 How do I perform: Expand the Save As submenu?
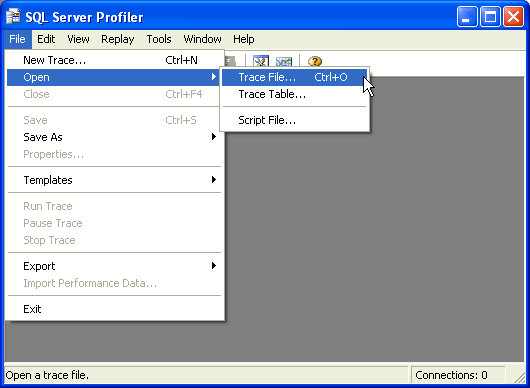(x=115, y=137)
